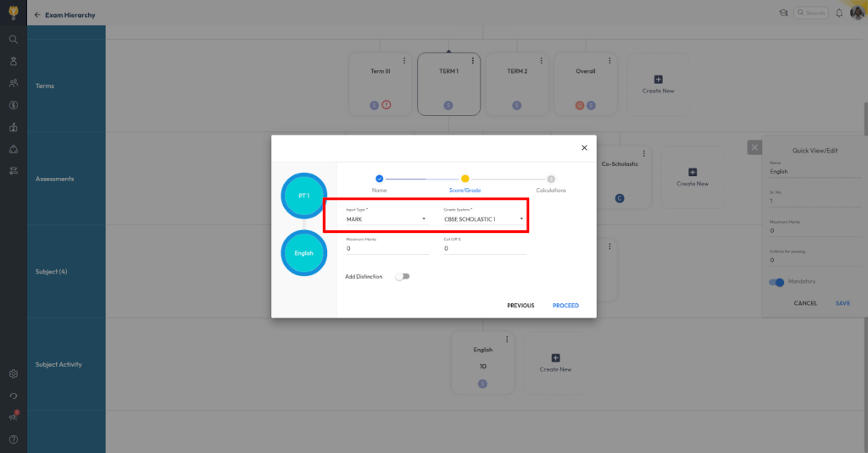The height and width of the screenshot is (453, 868).
Task: Click the PROCEED button
Action: coord(565,306)
